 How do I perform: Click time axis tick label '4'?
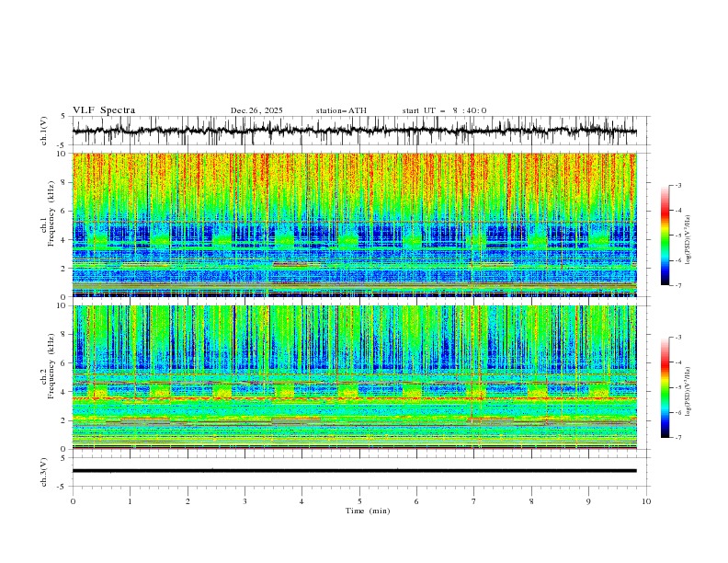[301, 501]
